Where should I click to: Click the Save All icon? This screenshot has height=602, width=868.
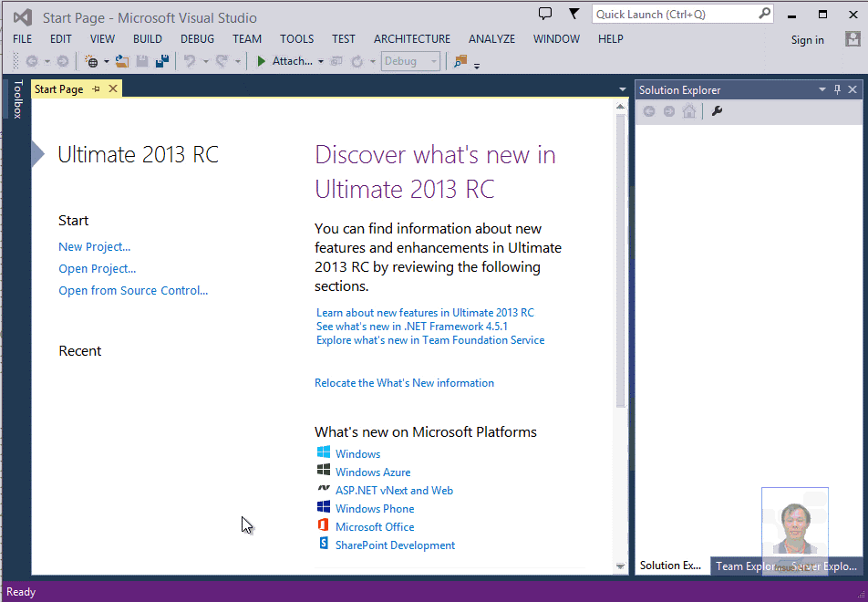click(x=162, y=61)
